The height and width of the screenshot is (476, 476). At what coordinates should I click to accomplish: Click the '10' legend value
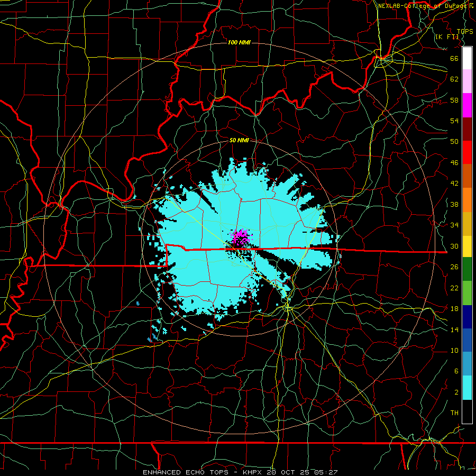coord(454,350)
